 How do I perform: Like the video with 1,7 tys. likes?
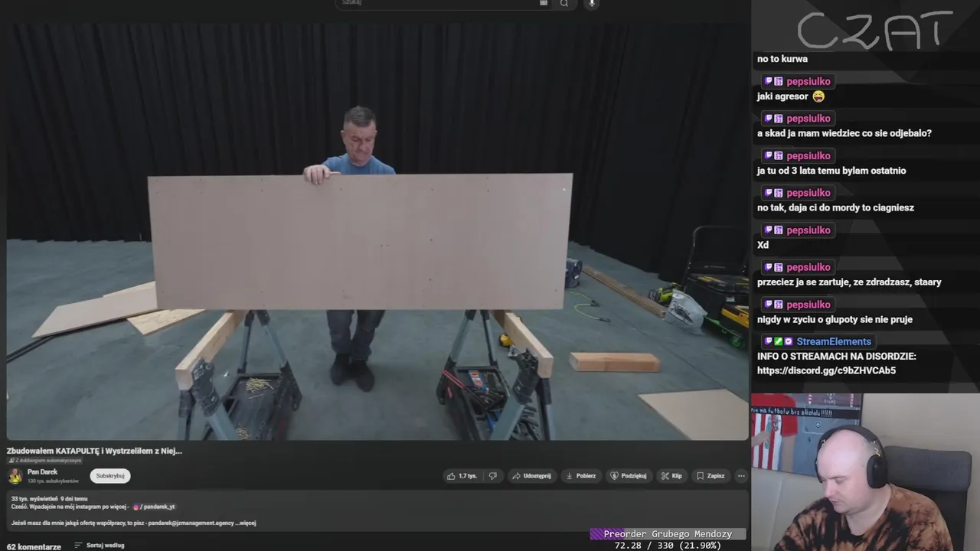(x=462, y=476)
